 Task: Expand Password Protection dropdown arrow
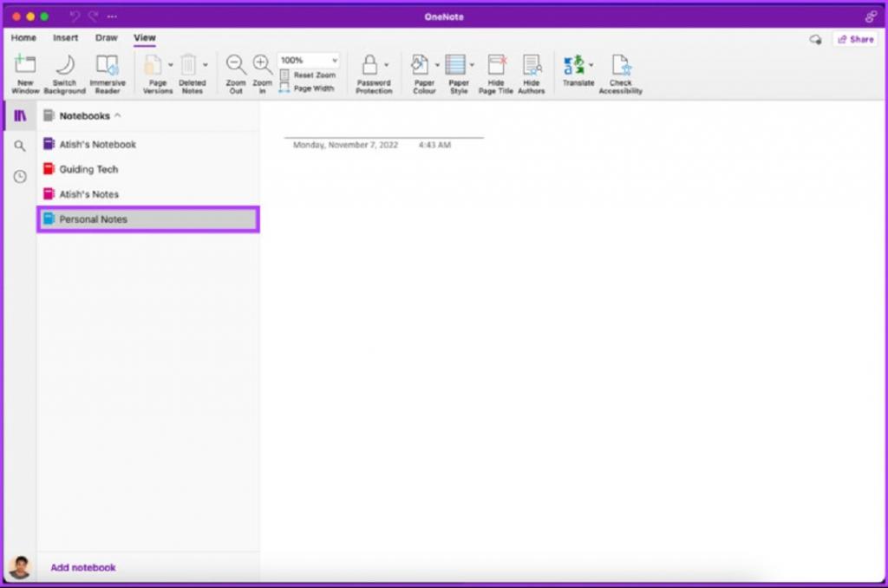click(x=386, y=65)
